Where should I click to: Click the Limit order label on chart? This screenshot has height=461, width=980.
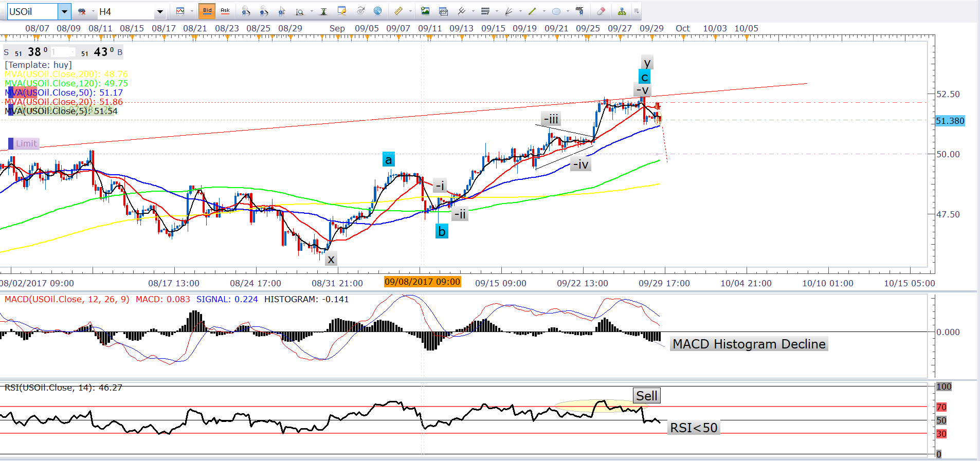[26, 143]
